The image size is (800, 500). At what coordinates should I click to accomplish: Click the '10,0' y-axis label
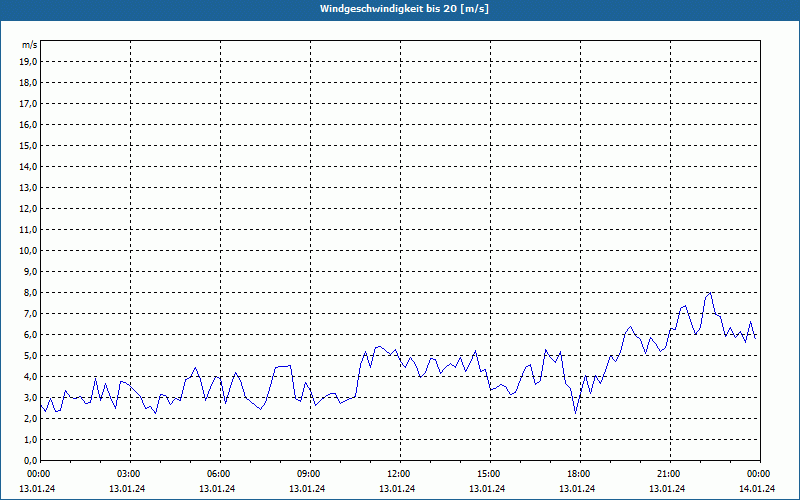point(29,251)
